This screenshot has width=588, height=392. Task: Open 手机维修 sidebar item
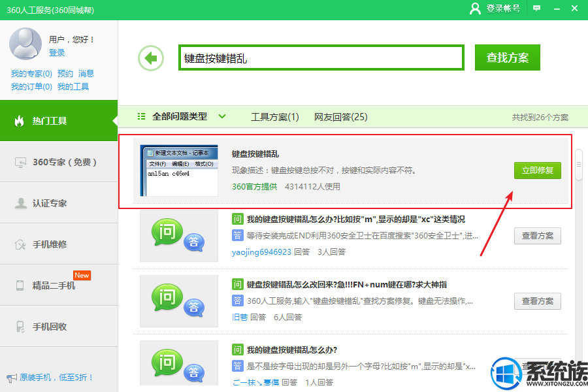tap(59, 244)
